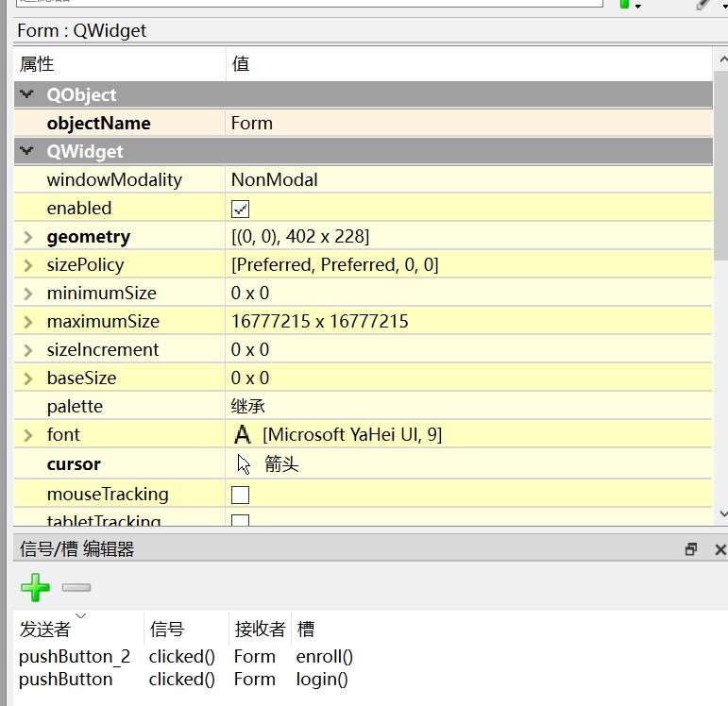
Task: Remove the selected signal/slot connection
Action: point(76,587)
